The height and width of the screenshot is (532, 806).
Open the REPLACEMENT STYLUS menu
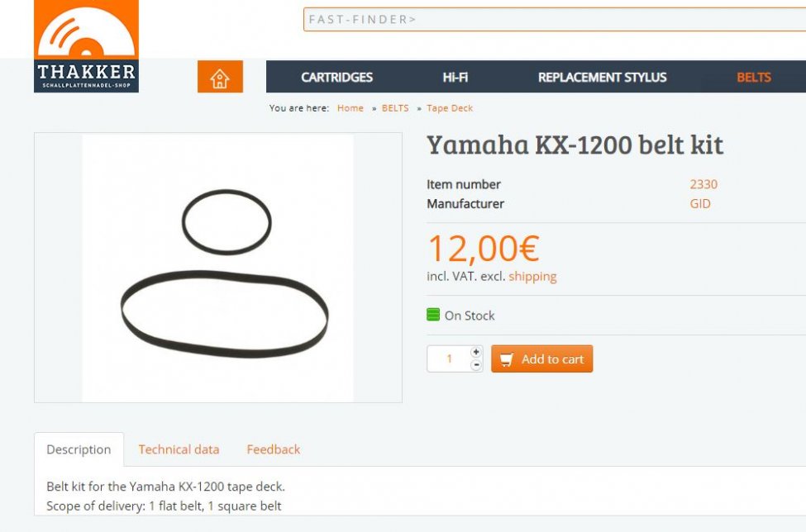602,77
